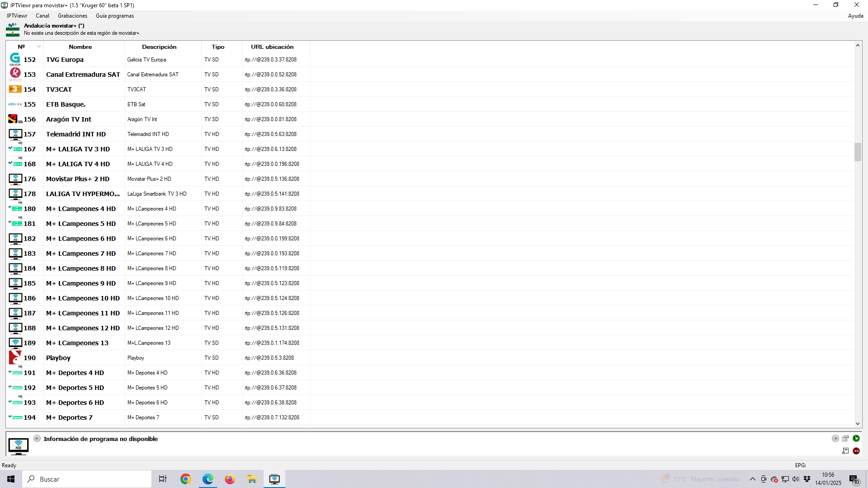This screenshot has height=488, width=868.
Task: Click the channel list scrollbar thumb
Action: [x=858, y=152]
